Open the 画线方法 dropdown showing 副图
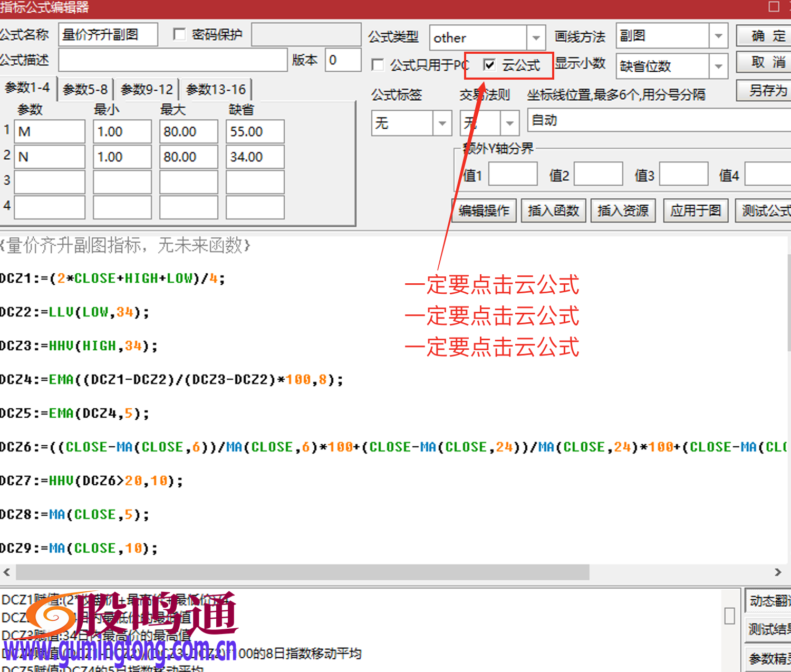The height and width of the screenshot is (672, 791). [718, 35]
